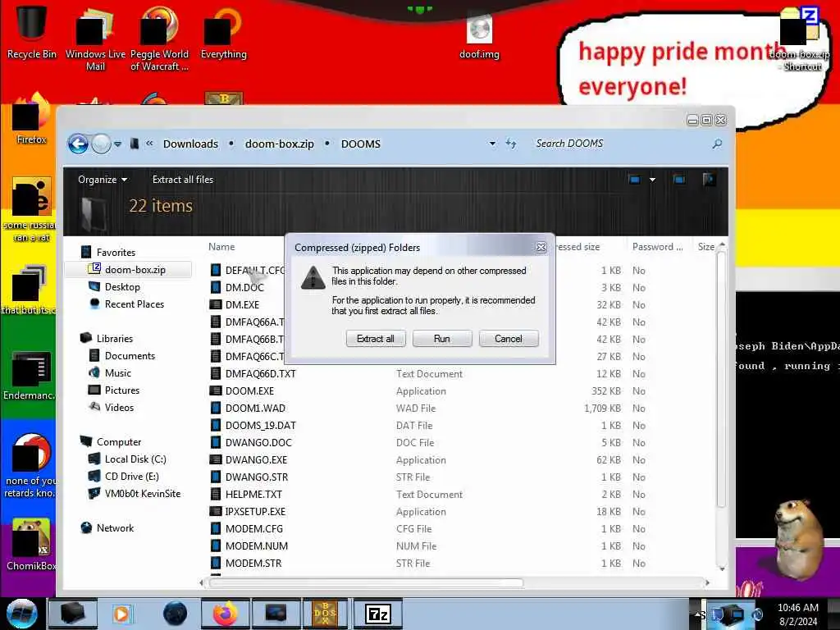
Task: Open 7-Zip from the taskbar
Action: pos(377,614)
